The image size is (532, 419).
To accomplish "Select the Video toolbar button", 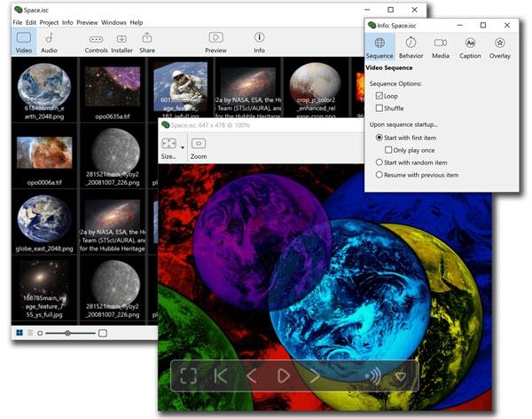I will pyautogui.click(x=24, y=42).
